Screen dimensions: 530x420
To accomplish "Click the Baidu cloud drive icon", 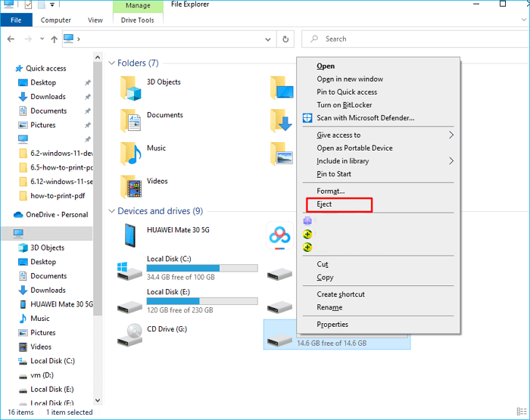I will tap(279, 235).
